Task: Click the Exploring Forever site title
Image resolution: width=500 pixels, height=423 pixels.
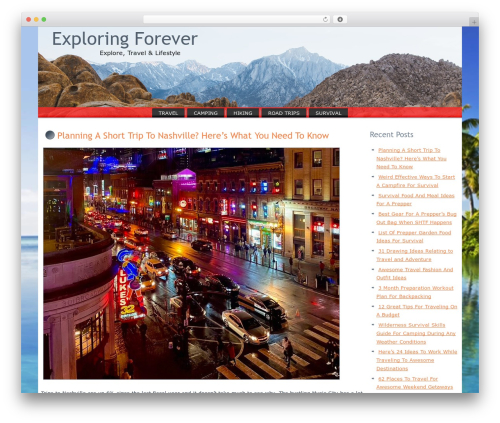Action: click(x=125, y=39)
